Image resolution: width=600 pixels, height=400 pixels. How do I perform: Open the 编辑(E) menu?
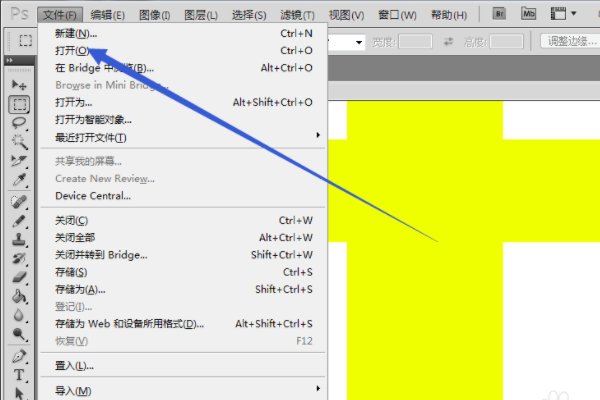click(x=108, y=15)
